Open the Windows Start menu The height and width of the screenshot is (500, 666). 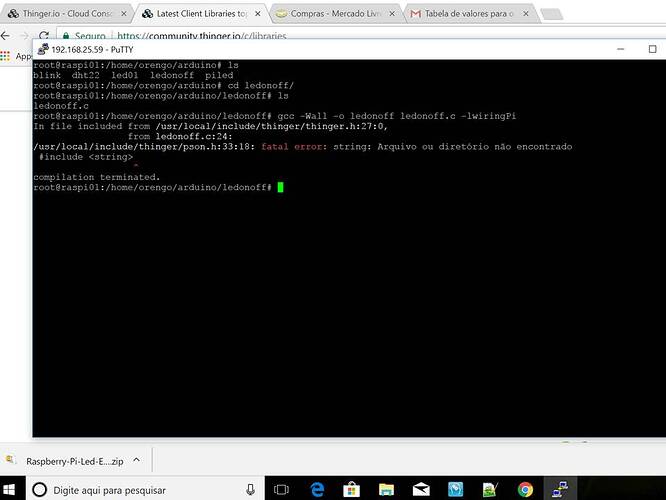click(x=9, y=490)
